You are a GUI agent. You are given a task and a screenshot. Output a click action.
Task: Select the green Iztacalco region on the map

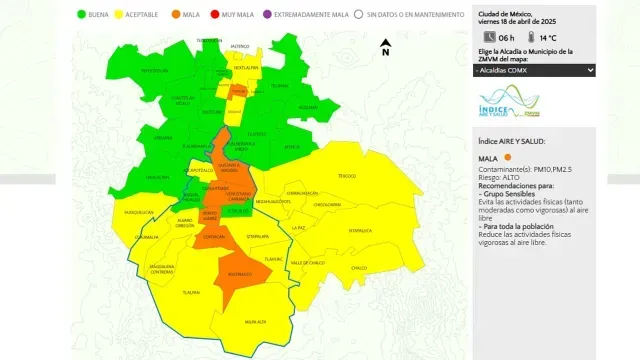click(238, 211)
